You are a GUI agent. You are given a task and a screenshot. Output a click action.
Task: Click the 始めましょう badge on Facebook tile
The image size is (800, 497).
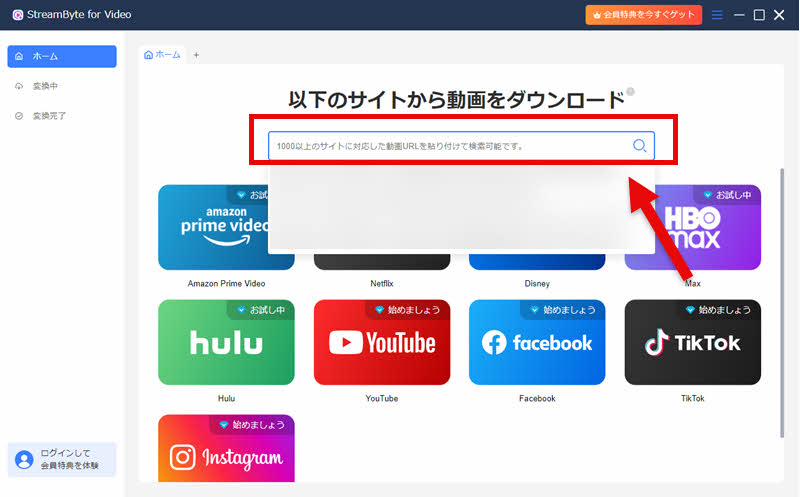[563, 310]
